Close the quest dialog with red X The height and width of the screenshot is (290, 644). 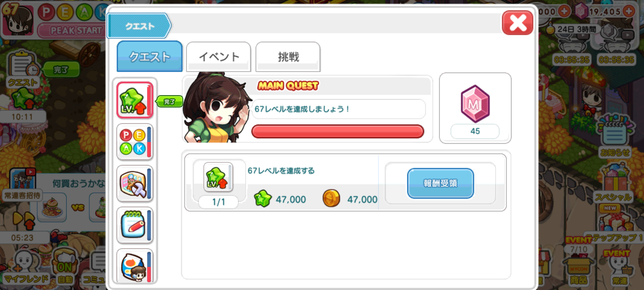coord(517,23)
